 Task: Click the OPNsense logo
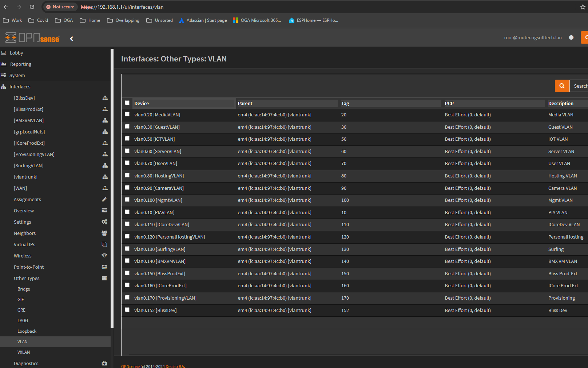[x=32, y=37]
